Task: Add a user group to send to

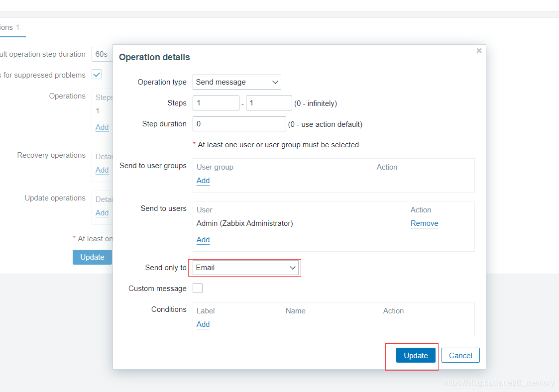Action: 203,181
